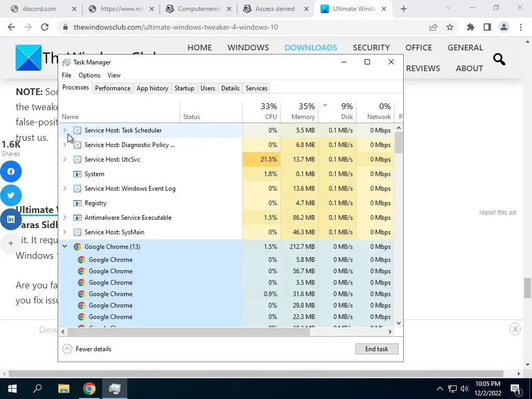Image resolution: width=532 pixels, height=399 pixels.
Task: Sort processes by Disk column
Action: pos(338,111)
